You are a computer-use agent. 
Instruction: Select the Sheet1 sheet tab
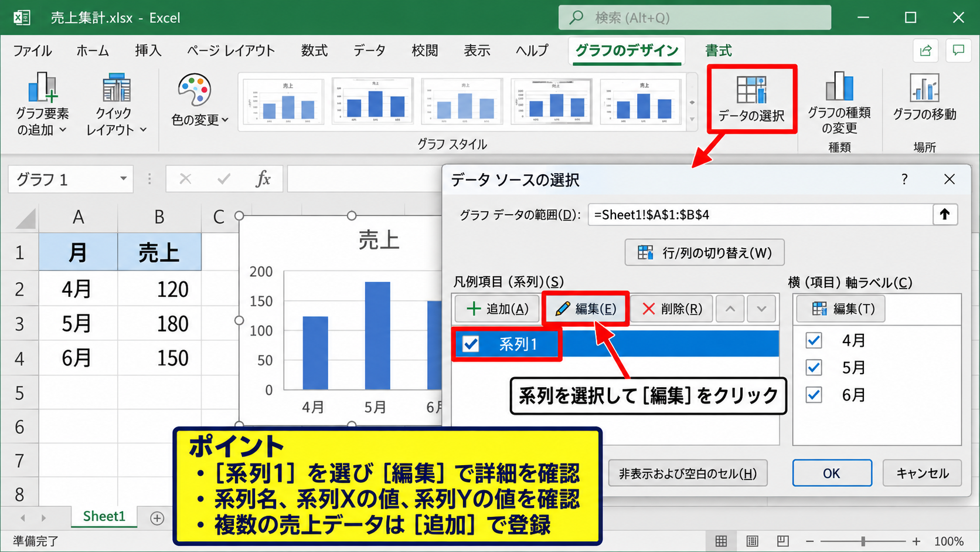point(104,516)
